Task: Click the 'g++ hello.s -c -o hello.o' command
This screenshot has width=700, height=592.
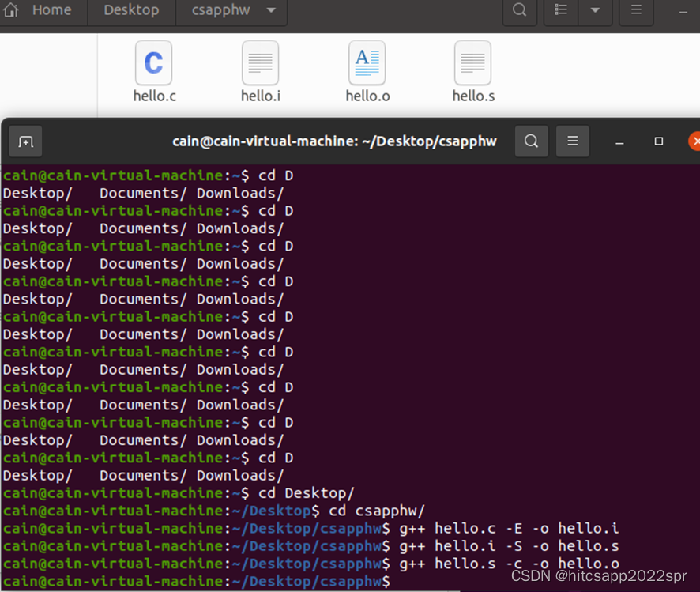Action: click(x=509, y=564)
